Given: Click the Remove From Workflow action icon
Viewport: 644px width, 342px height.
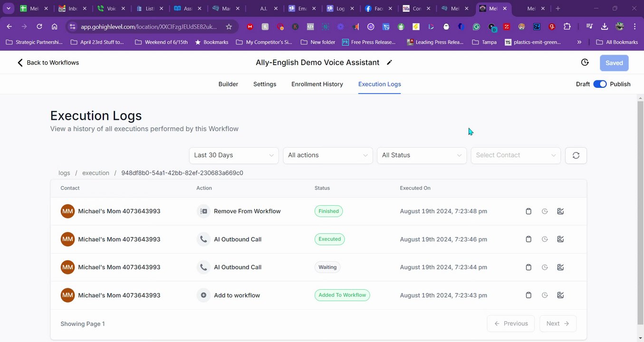Looking at the screenshot, I should click(x=203, y=211).
